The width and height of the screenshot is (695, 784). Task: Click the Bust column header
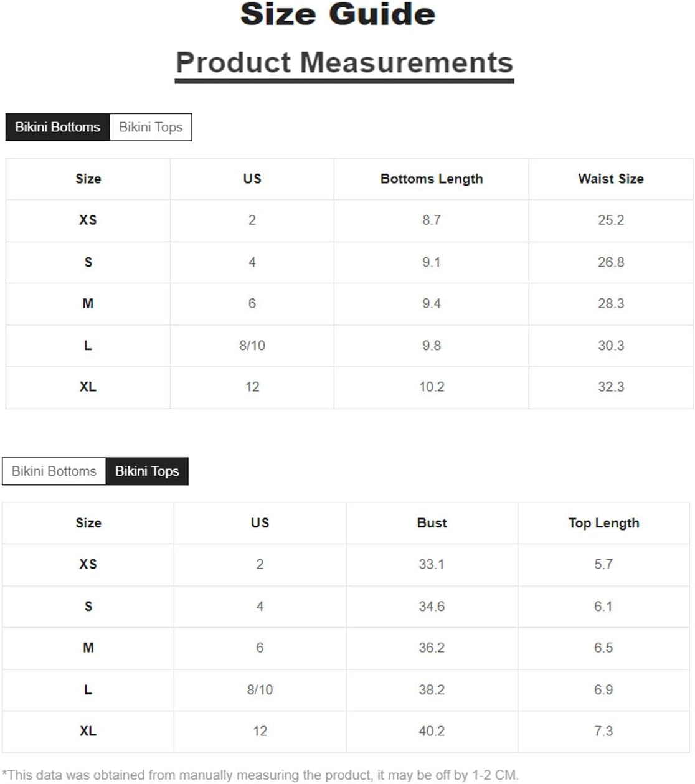click(x=432, y=523)
